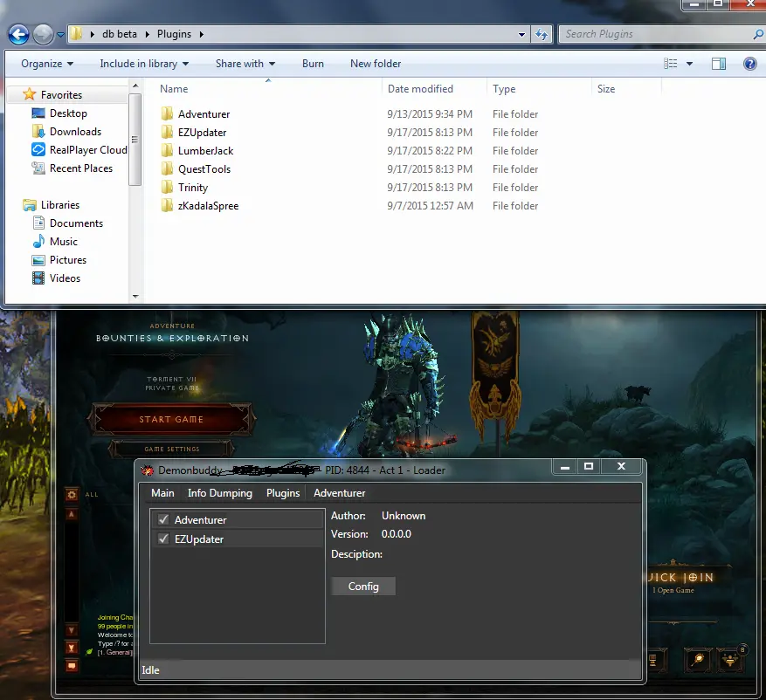Image resolution: width=766 pixels, height=700 pixels.
Task: Toggle the preview pane icon
Action: point(719,64)
